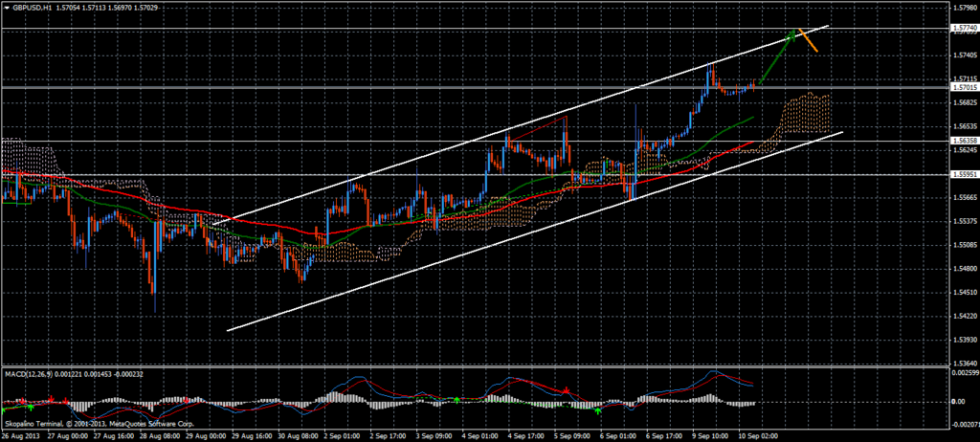Click the 10 Sep 02:00 time label
The height and width of the screenshot is (442, 980).
coord(759,434)
